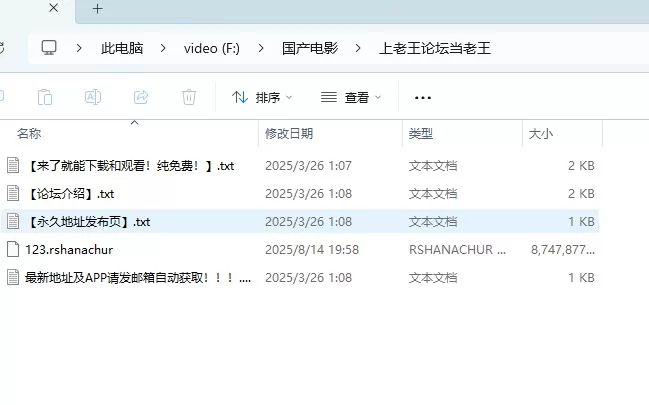
Task: Click icon of 最新地址及APP请发邮箱自动获取 file
Action: (13, 277)
